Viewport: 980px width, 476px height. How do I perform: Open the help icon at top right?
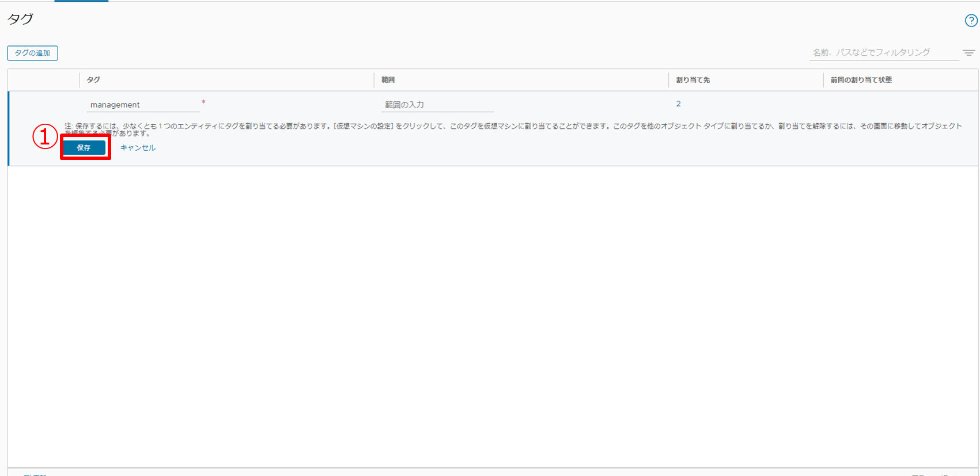971,21
